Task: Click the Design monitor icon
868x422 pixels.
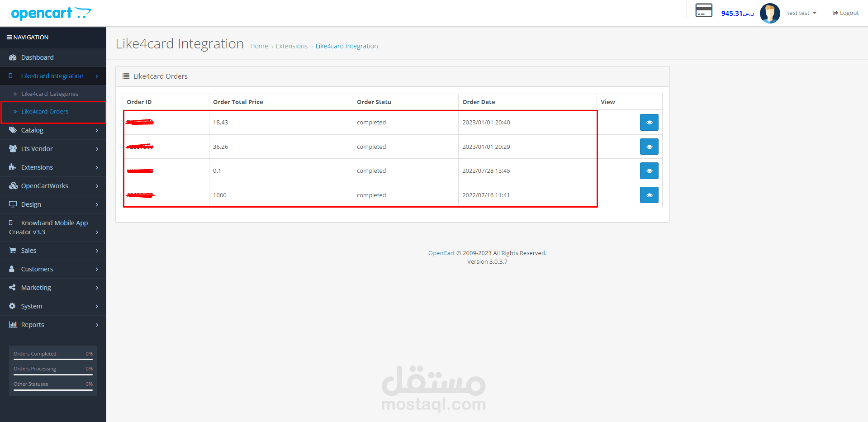Action: (13, 204)
